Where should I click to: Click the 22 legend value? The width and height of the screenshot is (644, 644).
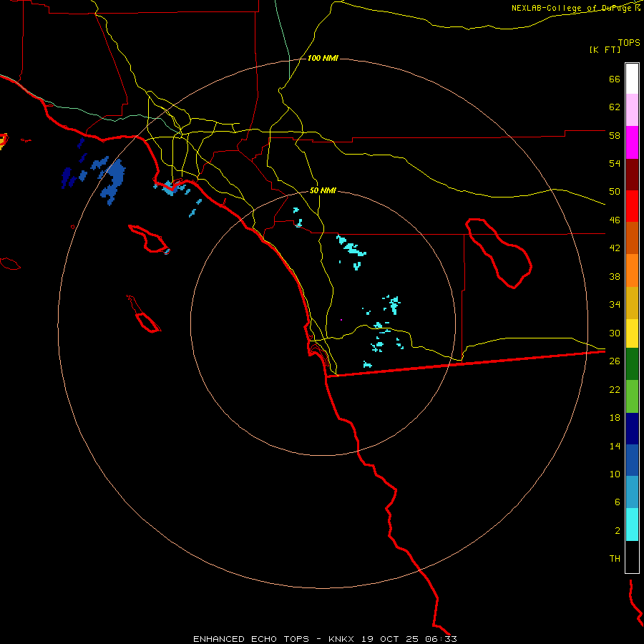(x=615, y=389)
